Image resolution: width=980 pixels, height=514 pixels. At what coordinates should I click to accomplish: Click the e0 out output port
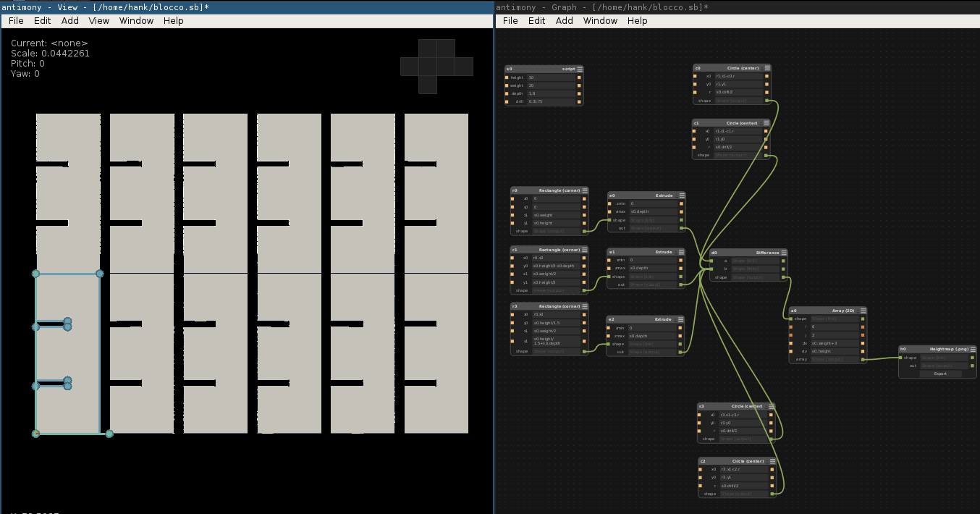(x=681, y=228)
